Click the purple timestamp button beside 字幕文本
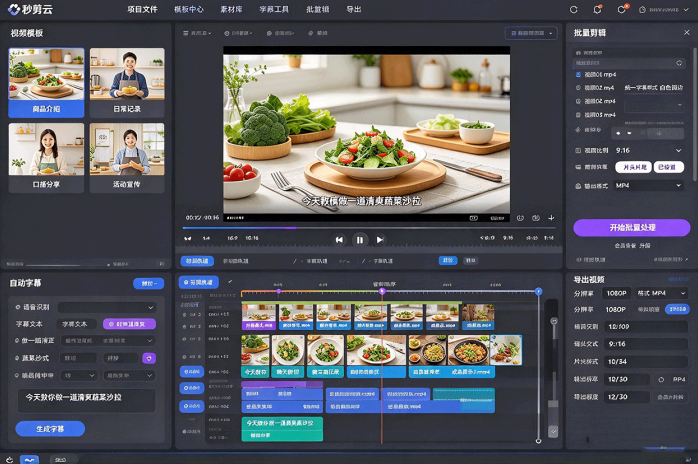Screen dimensions: 698x464 coord(129,324)
